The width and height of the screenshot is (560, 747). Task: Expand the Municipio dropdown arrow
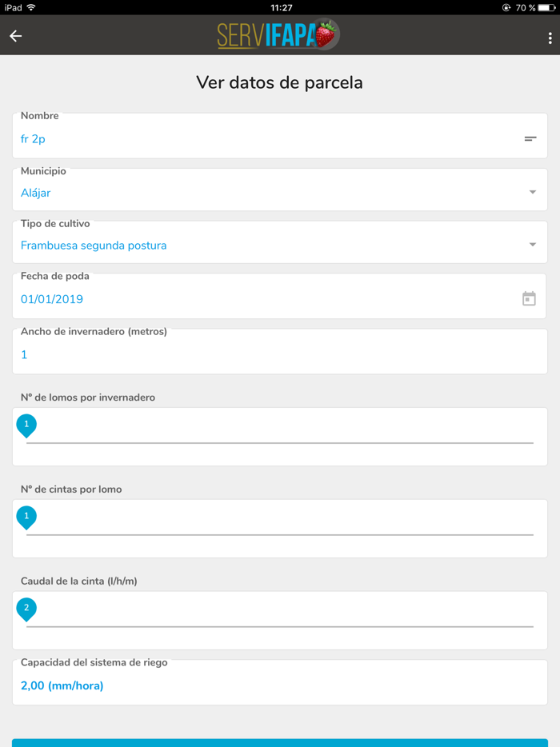(533, 192)
